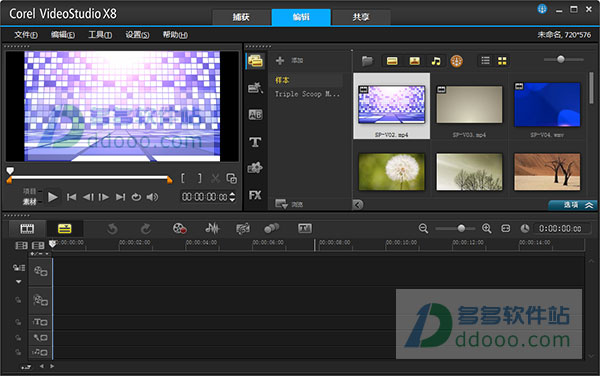Open the 编辑 (Edit) menu

(x=63, y=35)
